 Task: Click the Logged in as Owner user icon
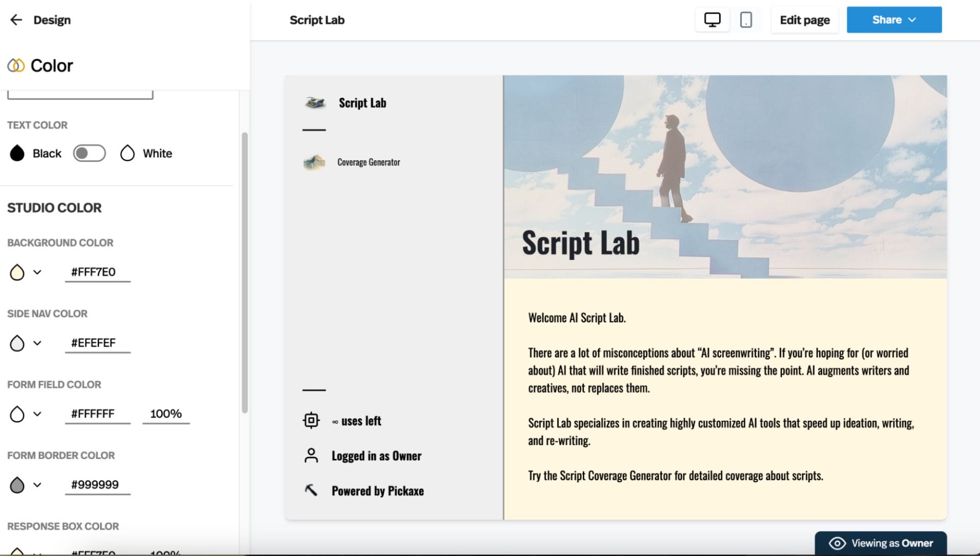311,455
